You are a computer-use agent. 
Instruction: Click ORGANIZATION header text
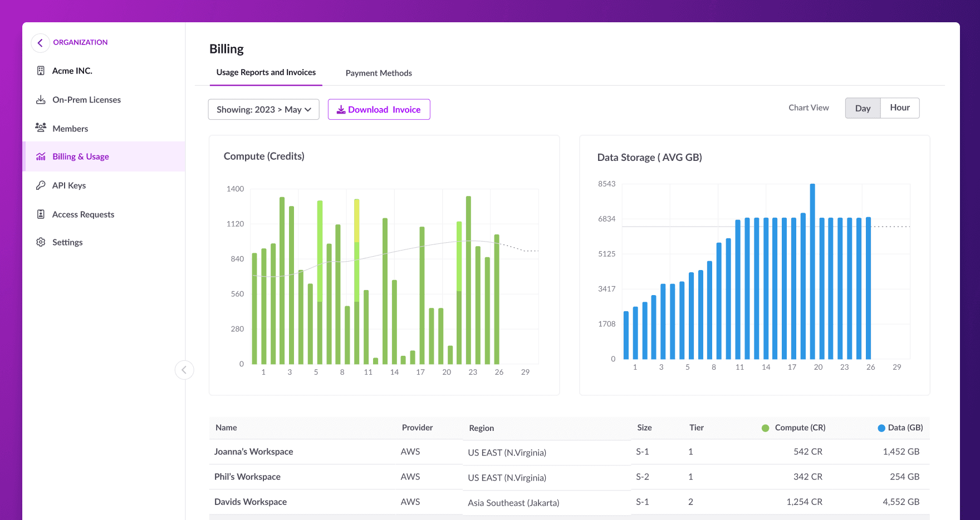pyautogui.click(x=80, y=42)
